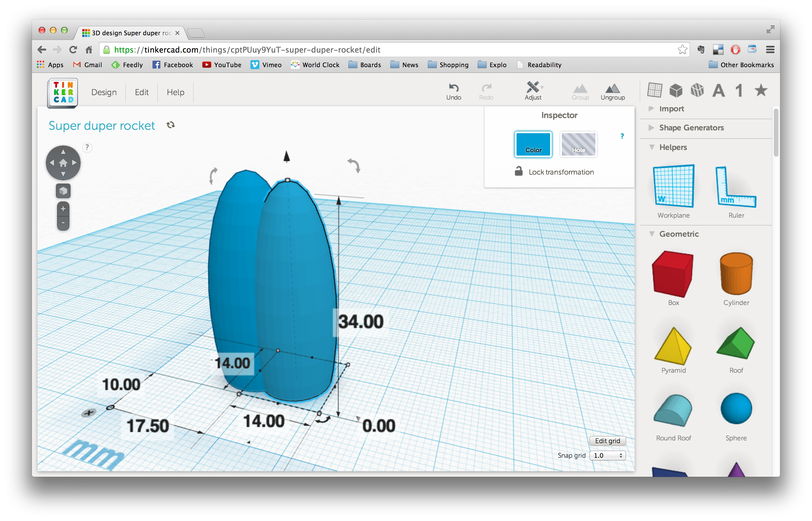812x521 pixels.
Task: Select the wireframe cube icon
Action: click(697, 90)
